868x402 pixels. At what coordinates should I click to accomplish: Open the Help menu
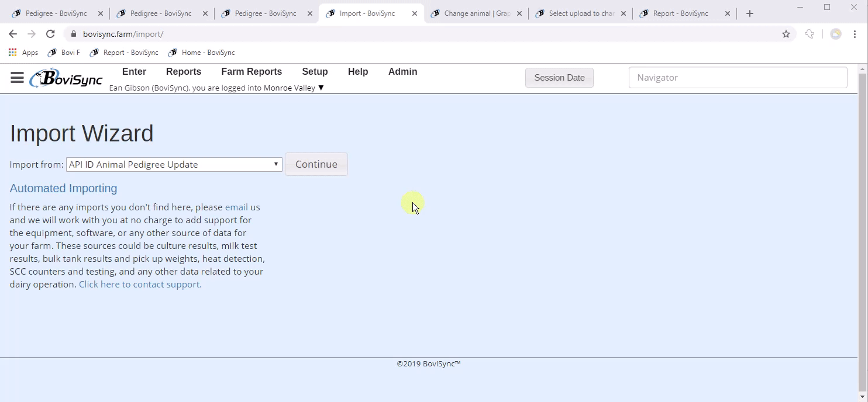[x=358, y=71]
